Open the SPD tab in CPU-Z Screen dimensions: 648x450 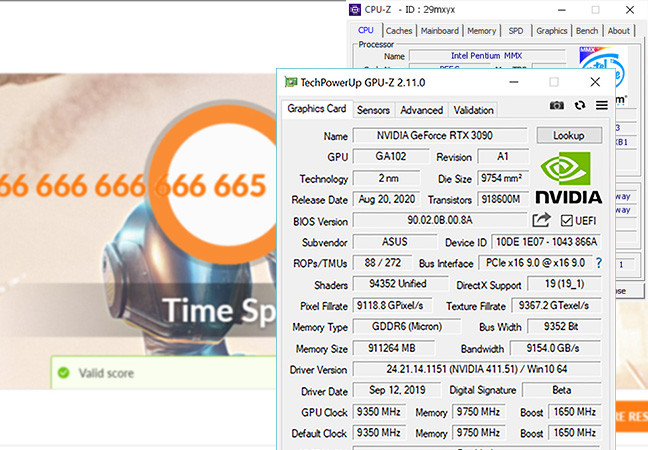coord(516,31)
